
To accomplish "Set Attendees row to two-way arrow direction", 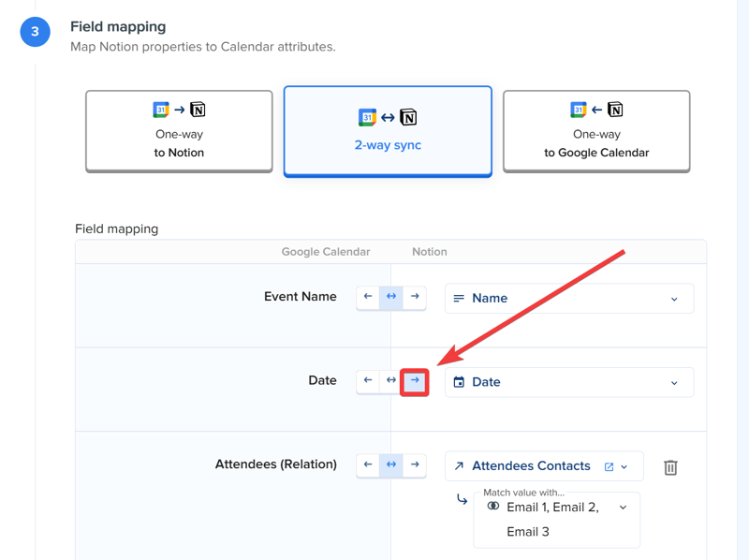I will pyautogui.click(x=391, y=464).
